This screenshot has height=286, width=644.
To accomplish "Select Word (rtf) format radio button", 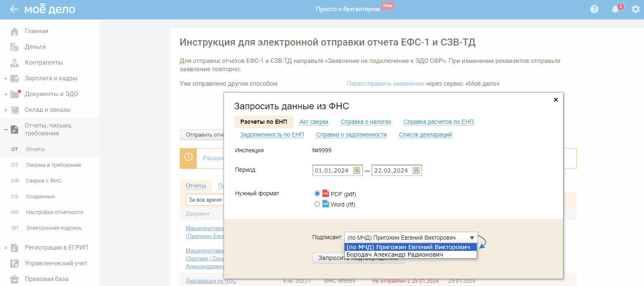I will [317, 204].
